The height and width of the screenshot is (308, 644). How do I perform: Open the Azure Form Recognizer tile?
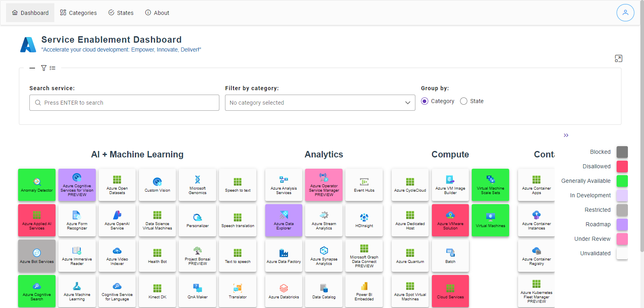(x=77, y=220)
